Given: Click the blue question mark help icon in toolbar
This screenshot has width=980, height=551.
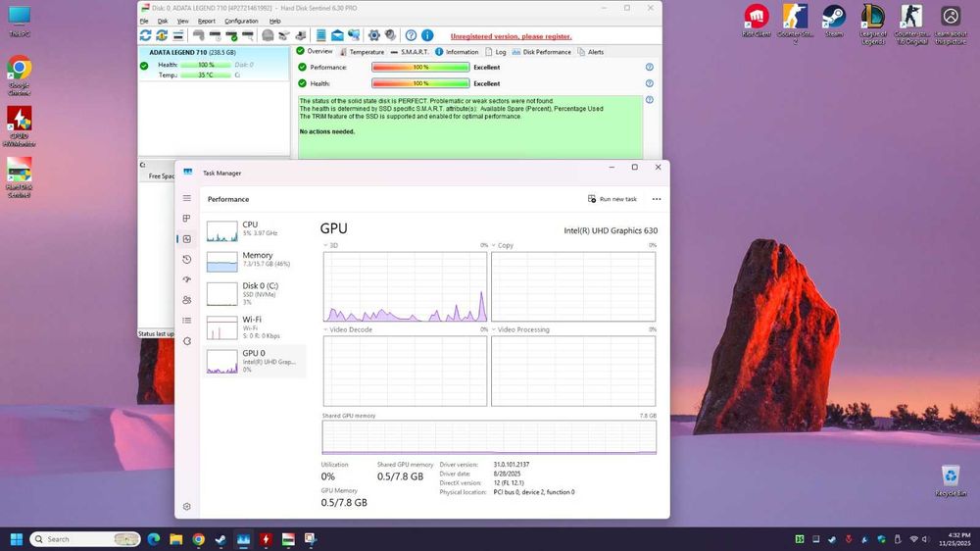Looking at the screenshot, I should 411,35.
